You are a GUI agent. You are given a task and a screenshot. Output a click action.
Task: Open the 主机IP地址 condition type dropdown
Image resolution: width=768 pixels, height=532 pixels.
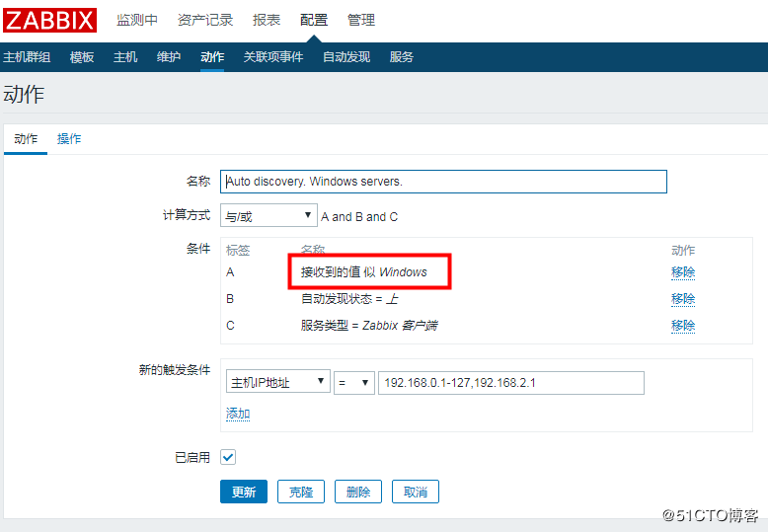[x=277, y=382]
